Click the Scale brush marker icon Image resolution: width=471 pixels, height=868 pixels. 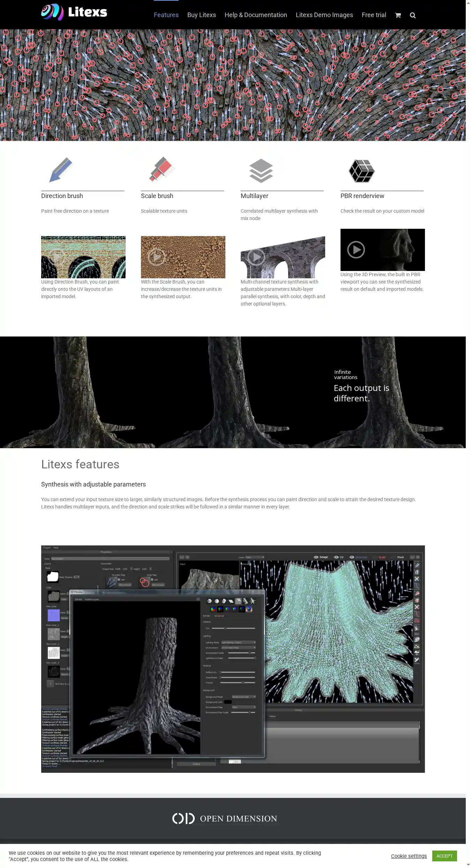[x=162, y=169]
